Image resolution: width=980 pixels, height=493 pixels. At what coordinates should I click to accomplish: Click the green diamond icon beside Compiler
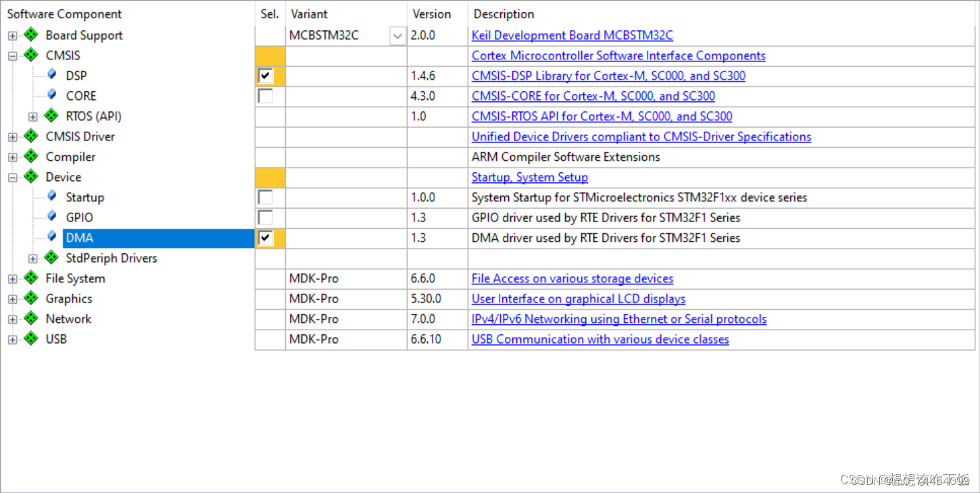pyautogui.click(x=31, y=156)
